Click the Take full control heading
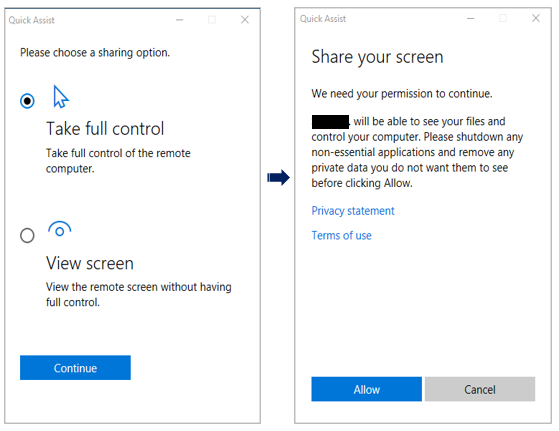The height and width of the screenshot is (431, 559). (x=105, y=129)
